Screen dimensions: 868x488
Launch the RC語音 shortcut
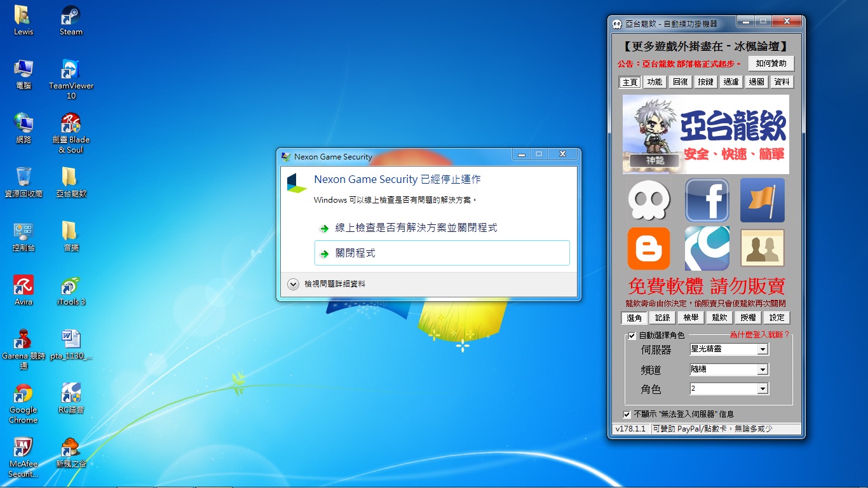pos(71,398)
